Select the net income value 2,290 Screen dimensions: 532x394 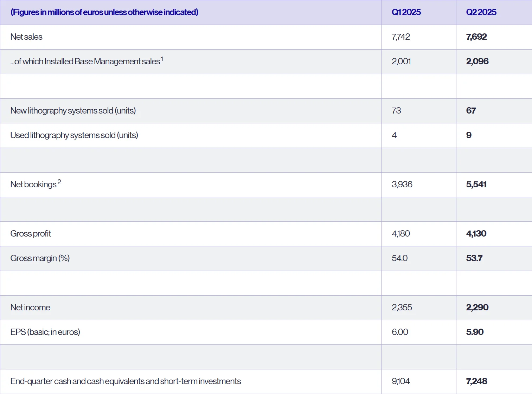click(x=477, y=308)
